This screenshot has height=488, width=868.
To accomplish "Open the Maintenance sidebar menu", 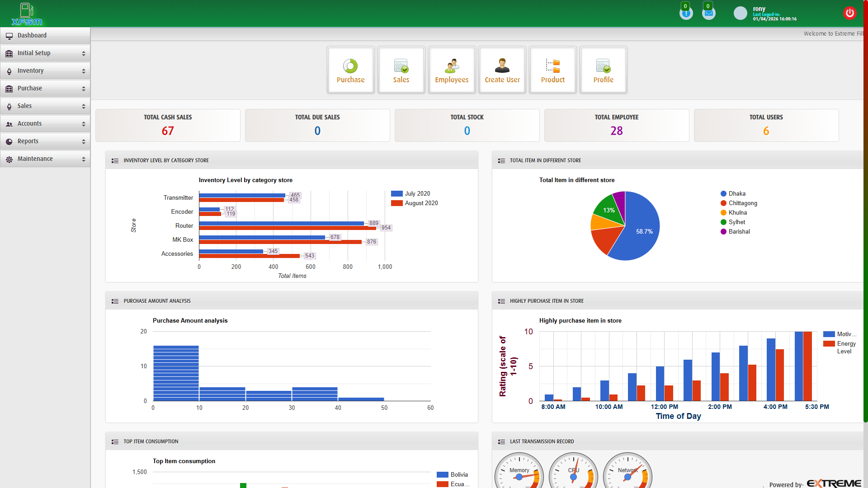I will click(x=45, y=159).
